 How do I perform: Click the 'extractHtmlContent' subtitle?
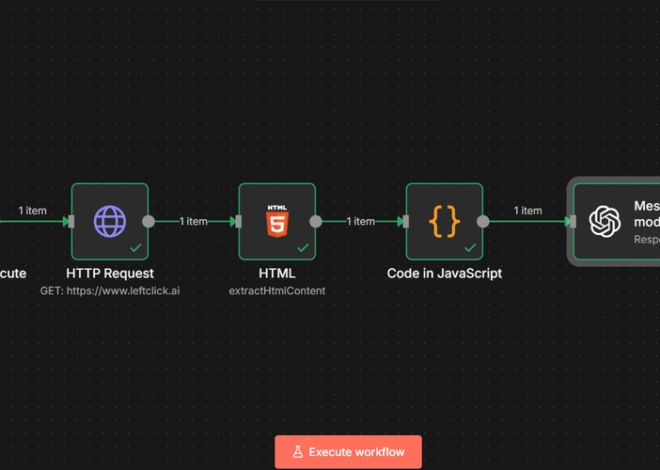tap(277, 291)
